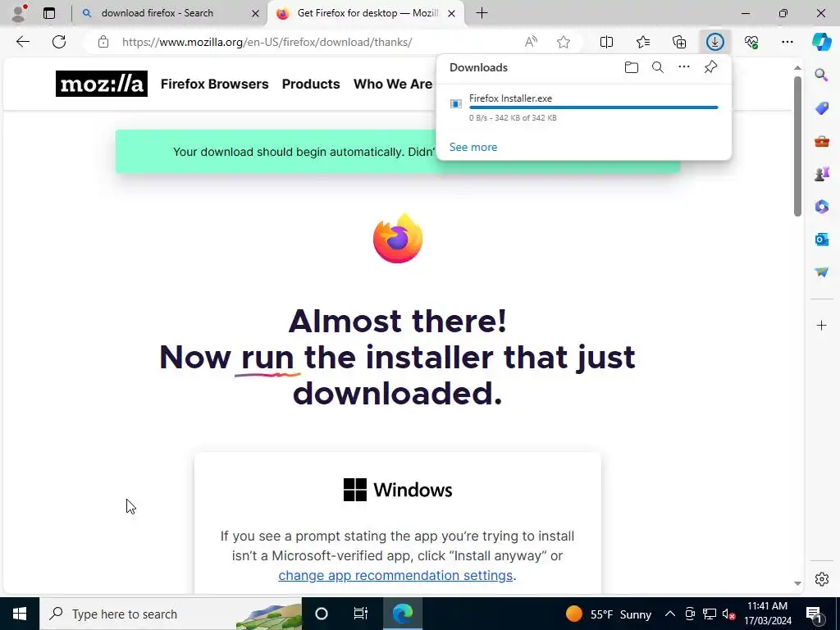The width and height of the screenshot is (840, 630).
Task: Open Who We Are nav menu
Action: (393, 84)
